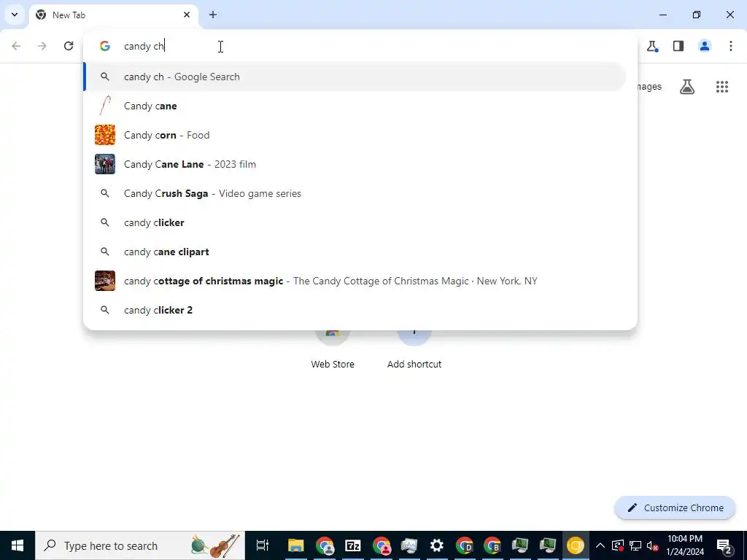The height and width of the screenshot is (560, 747).
Task: Open a new tab with plus button
Action: pos(213,15)
